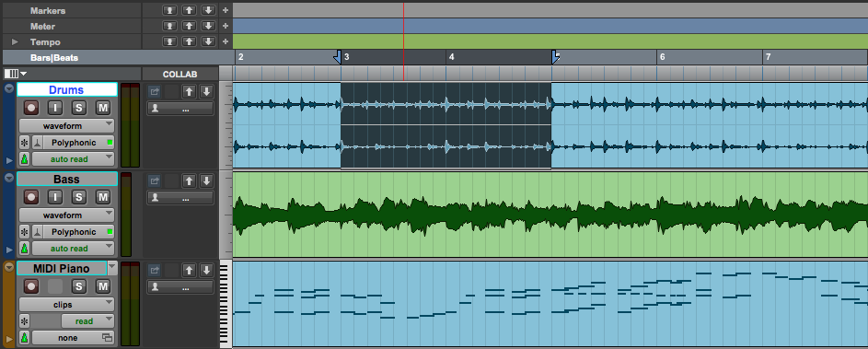Image resolution: width=868 pixels, height=349 pixels.
Task: Click the MIDI Piano collaboration owner button
Action: (x=179, y=287)
